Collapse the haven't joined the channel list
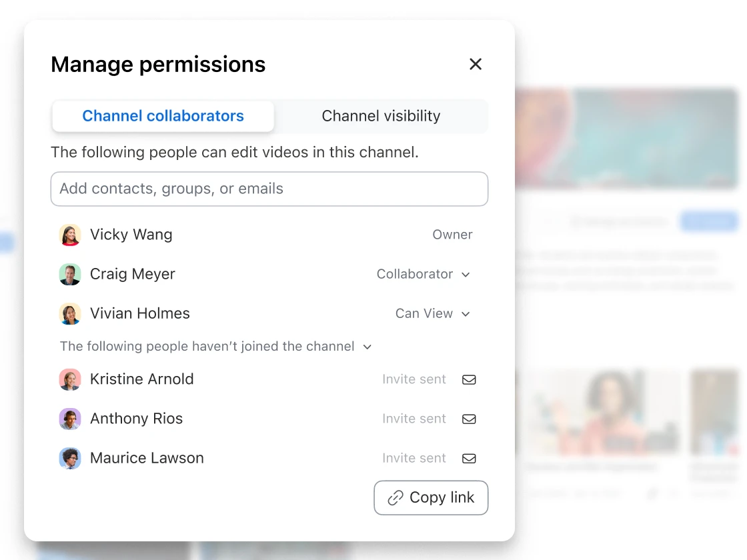This screenshot has height=560, width=747. [x=367, y=347]
